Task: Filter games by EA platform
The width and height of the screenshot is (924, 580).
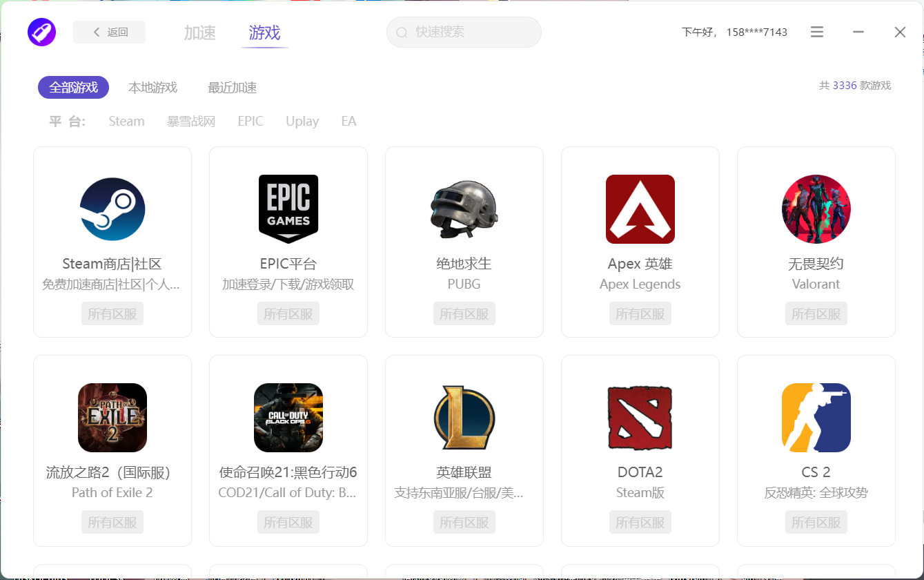Action: coord(348,122)
